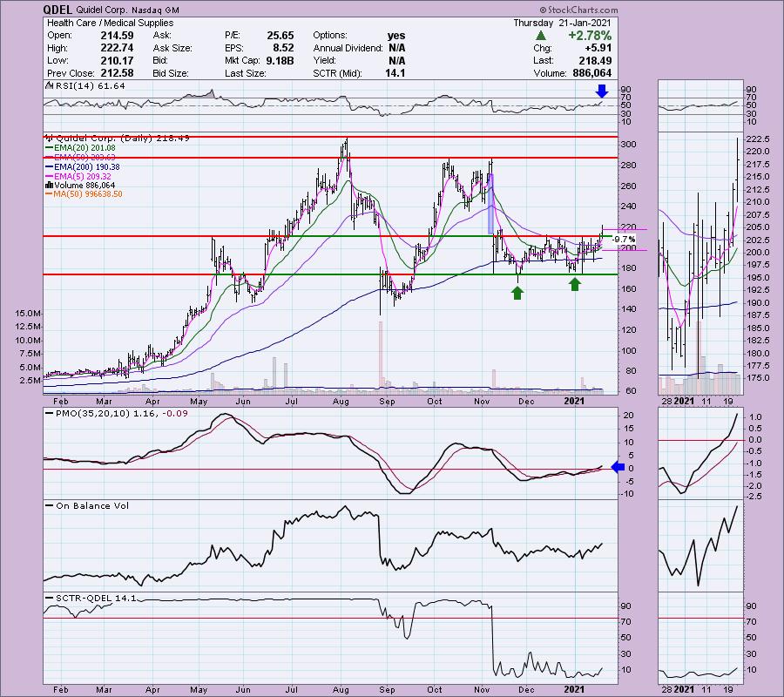Click the magenta EMA(5) legend line swatch
Image resolution: width=784 pixels, height=697 pixels.
point(49,177)
